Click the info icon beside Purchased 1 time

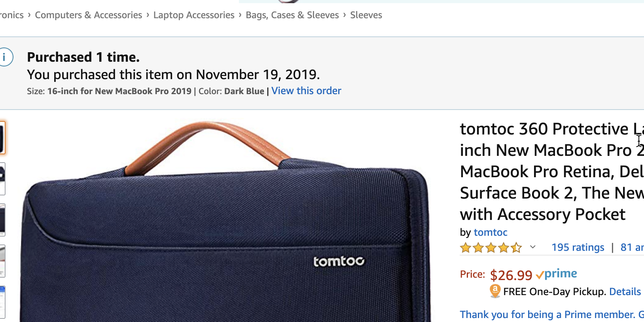6,57
